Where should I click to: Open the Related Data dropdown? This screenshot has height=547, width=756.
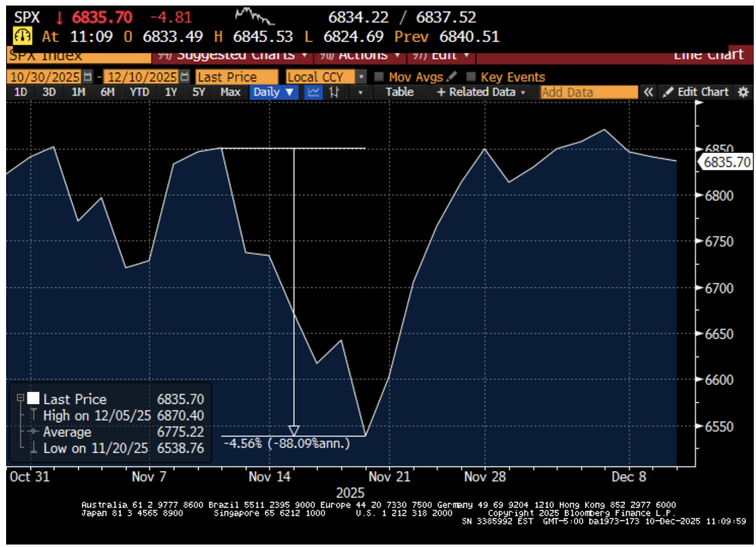click(x=524, y=92)
